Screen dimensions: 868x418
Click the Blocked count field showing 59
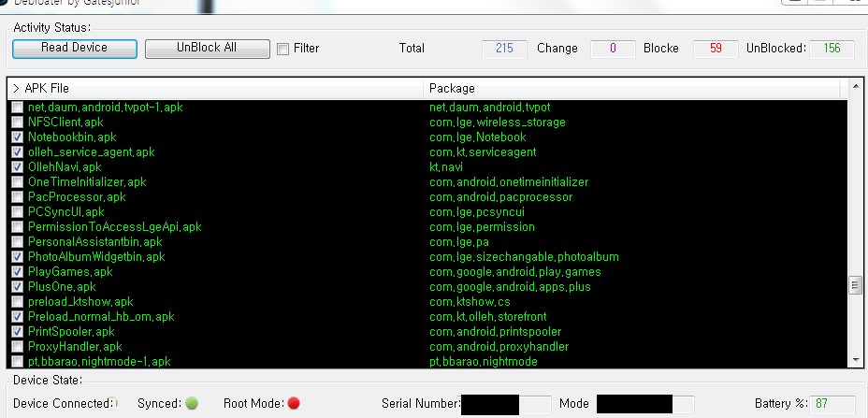tap(716, 49)
